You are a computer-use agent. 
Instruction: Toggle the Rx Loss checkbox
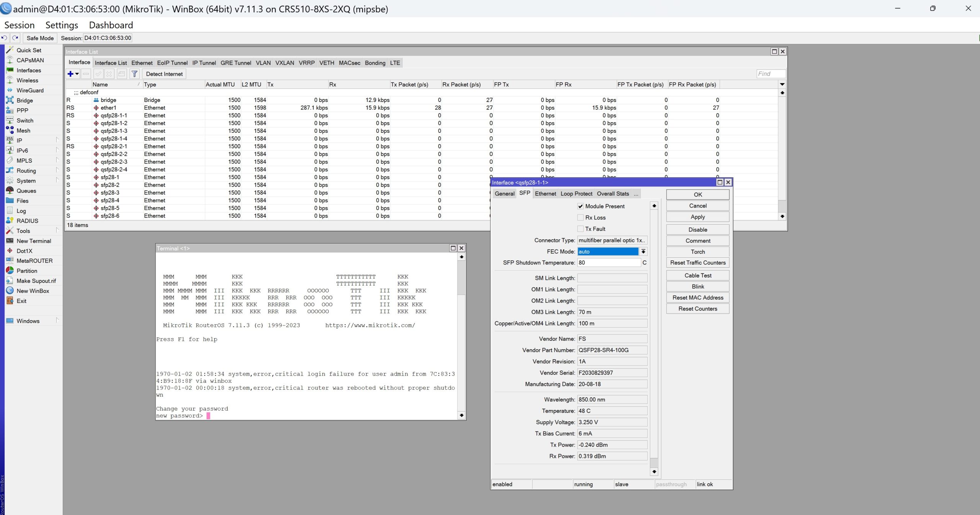pos(580,217)
